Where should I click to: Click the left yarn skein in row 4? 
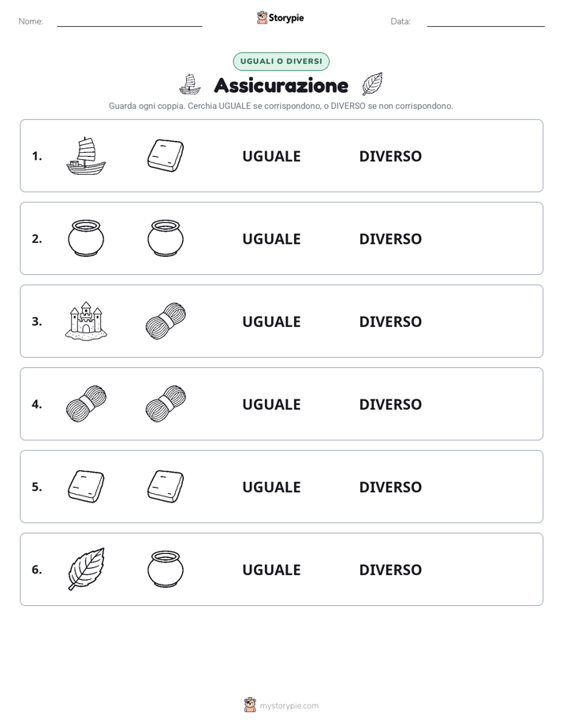pos(86,403)
